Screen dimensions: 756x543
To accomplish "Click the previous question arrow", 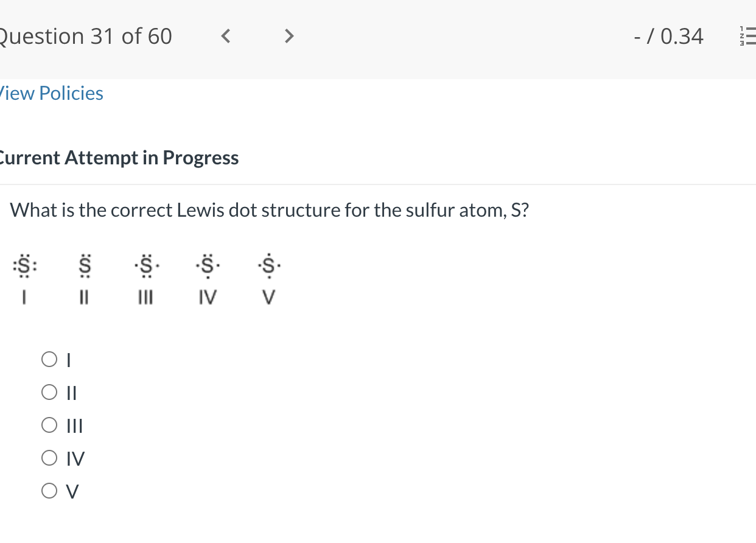I will 225,36.
